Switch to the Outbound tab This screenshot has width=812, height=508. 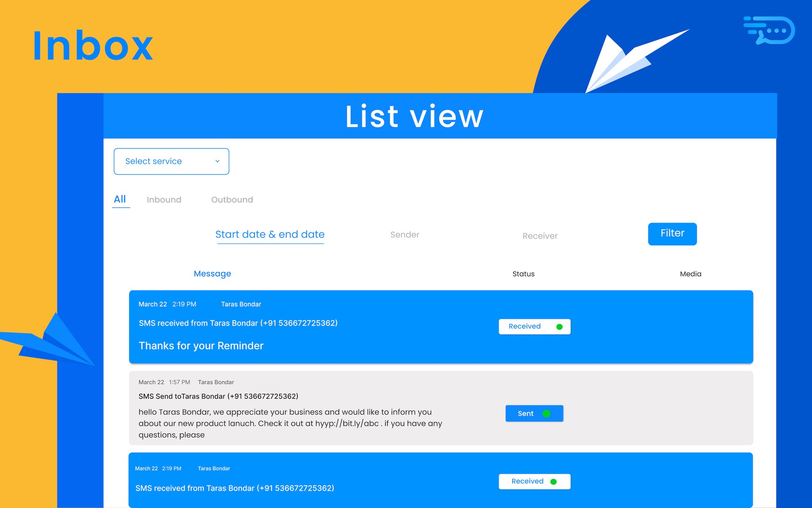[x=232, y=199]
